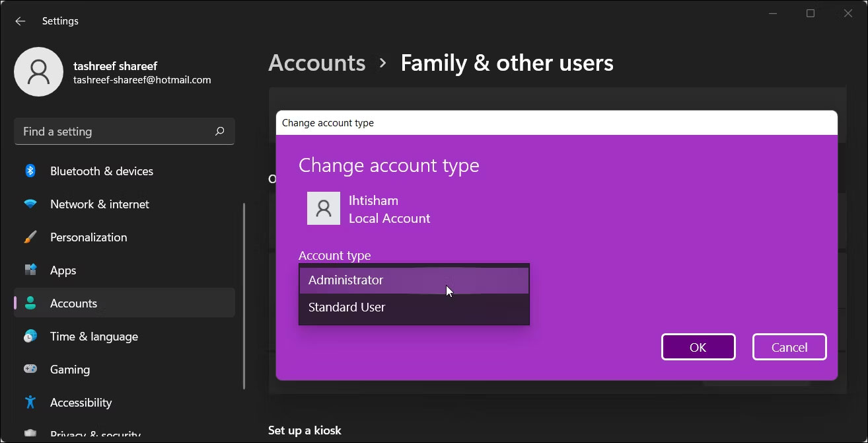Click tashreef-shareef@hotmail.com email text
This screenshot has width=868, height=443.
click(x=142, y=80)
